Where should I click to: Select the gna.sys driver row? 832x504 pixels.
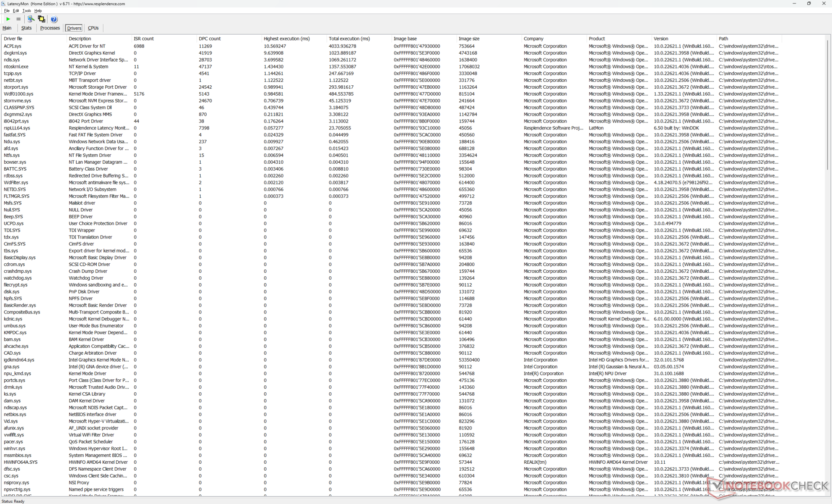(x=391, y=367)
